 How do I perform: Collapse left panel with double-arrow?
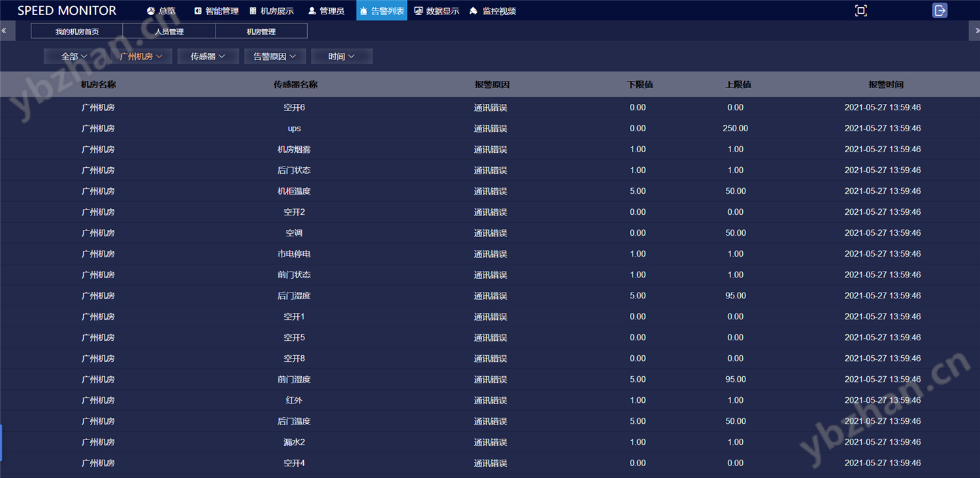5,31
